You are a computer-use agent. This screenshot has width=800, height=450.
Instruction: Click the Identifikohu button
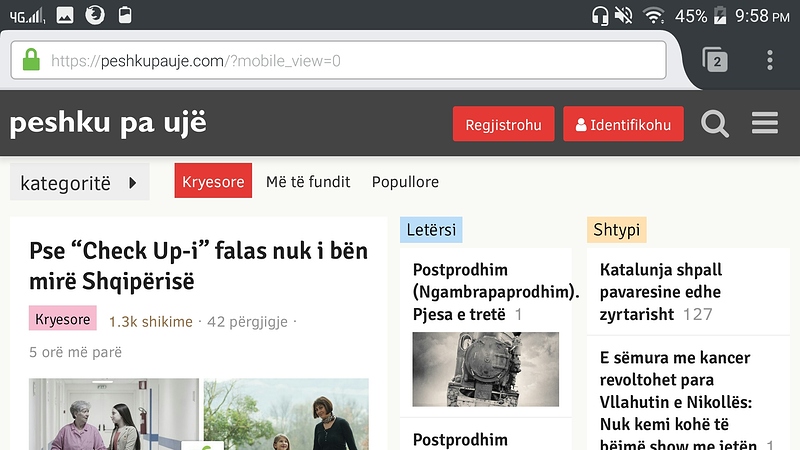[624, 125]
